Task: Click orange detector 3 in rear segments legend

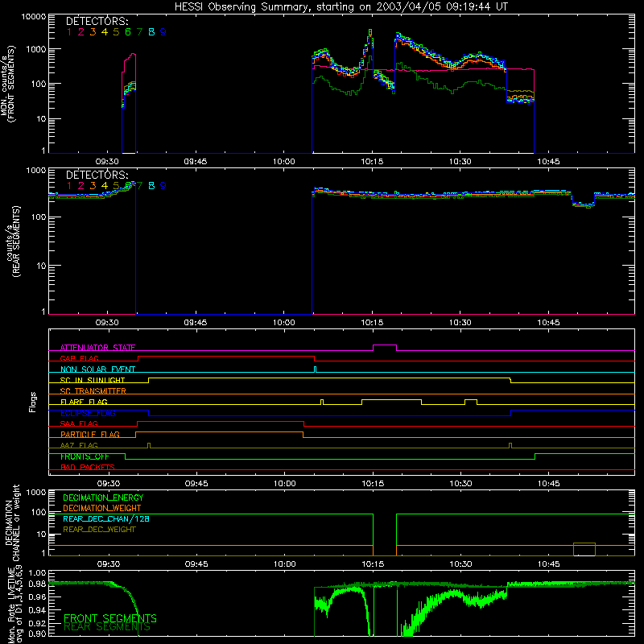Action: (x=93, y=186)
